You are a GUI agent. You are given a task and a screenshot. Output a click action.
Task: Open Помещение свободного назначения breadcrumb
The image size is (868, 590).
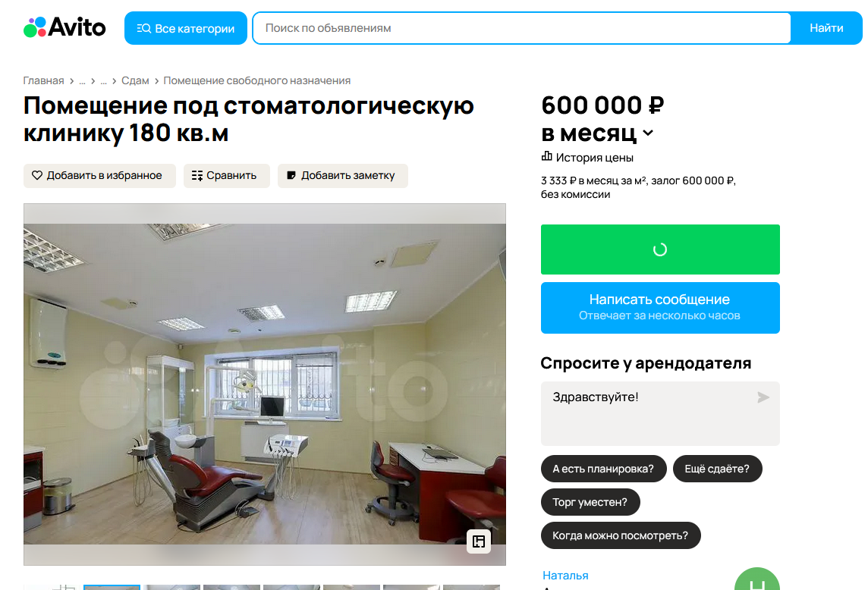tap(257, 81)
